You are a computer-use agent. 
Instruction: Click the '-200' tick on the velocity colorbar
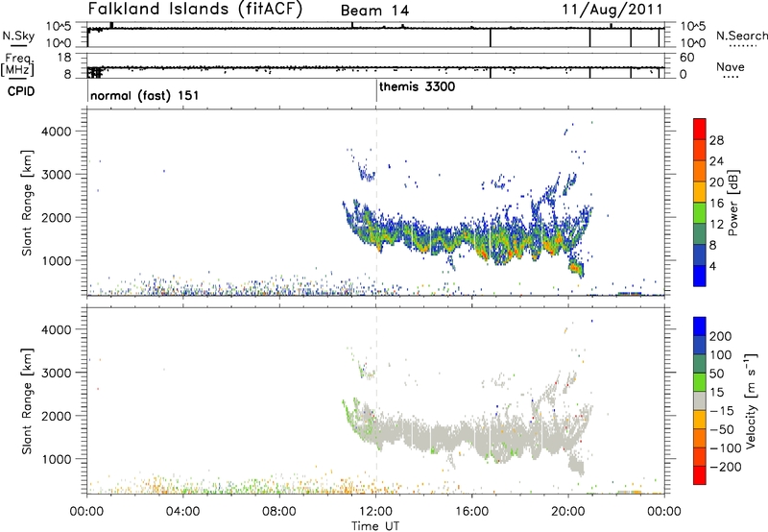point(725,467)
